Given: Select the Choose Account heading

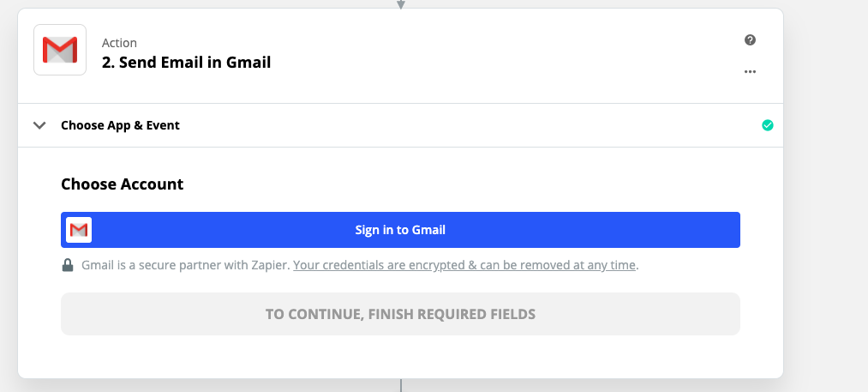Looking at the screenshot, I should click(x=122, y=184).
